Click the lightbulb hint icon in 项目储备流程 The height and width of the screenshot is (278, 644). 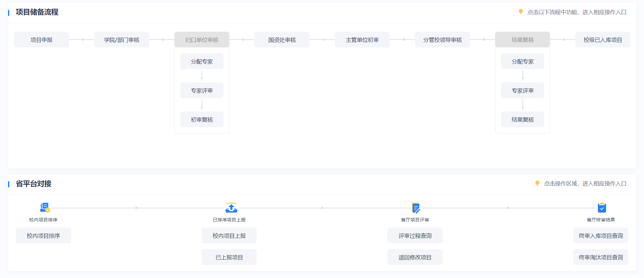521,12
